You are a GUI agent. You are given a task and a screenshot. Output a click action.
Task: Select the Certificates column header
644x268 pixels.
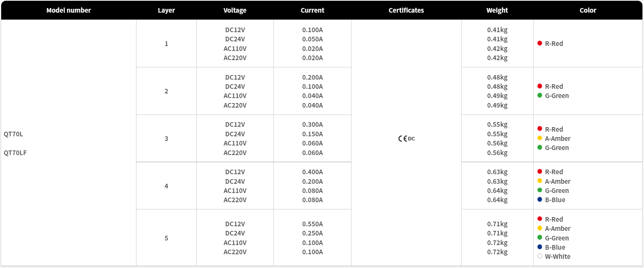pos(406,10)
